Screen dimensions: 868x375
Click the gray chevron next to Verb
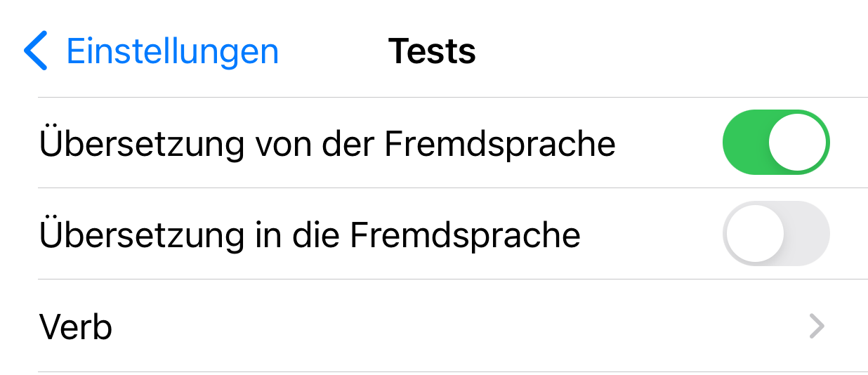pyautogui.click(x=816, y=327)
